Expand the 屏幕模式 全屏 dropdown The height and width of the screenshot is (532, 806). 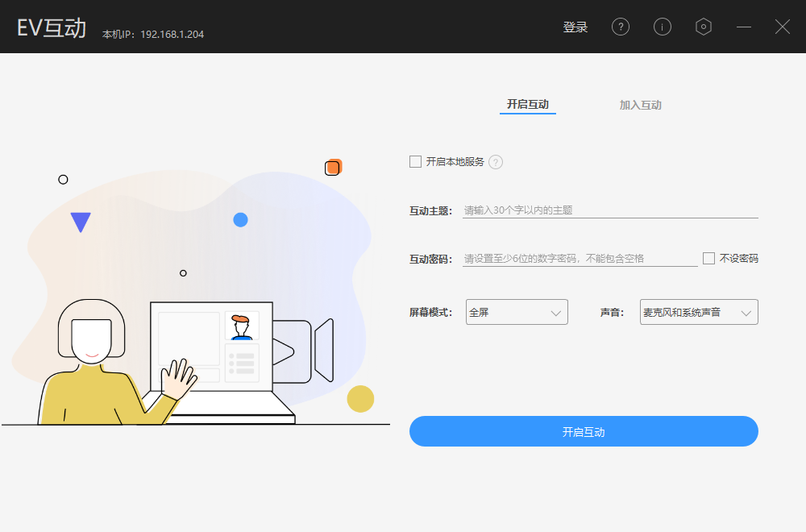point(517,312)
